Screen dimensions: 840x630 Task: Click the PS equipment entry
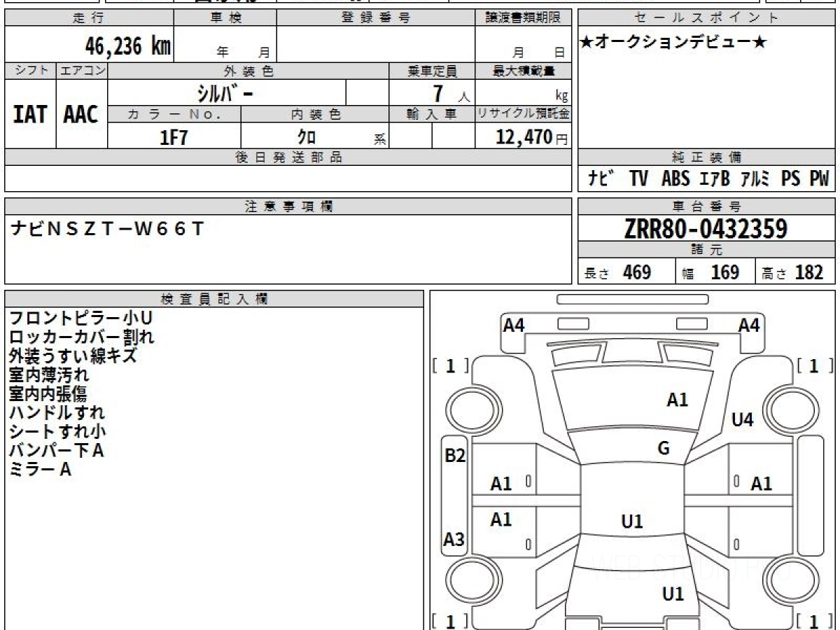click(x=791, y=179)
